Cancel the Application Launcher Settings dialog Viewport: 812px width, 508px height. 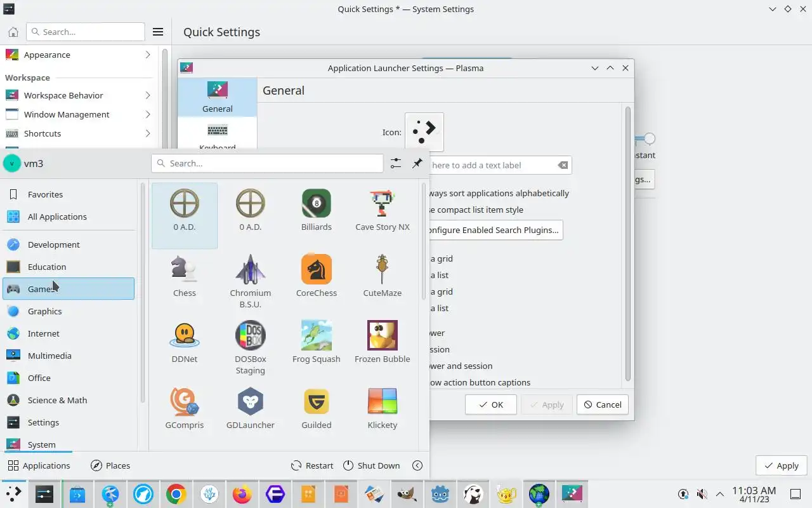(x=603, y=404)
